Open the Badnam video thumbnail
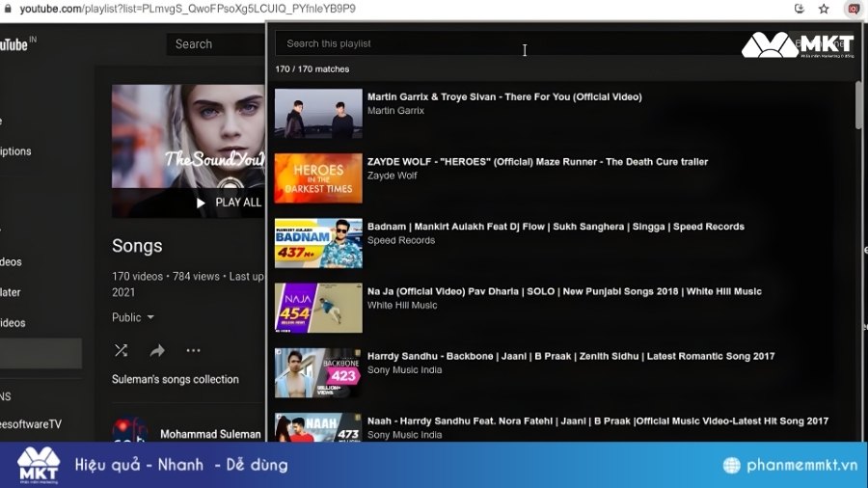868x488 pixels. (x=318, y=243)
